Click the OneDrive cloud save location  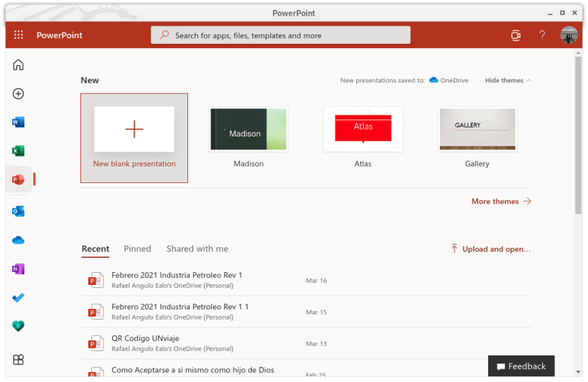[449, 80]
